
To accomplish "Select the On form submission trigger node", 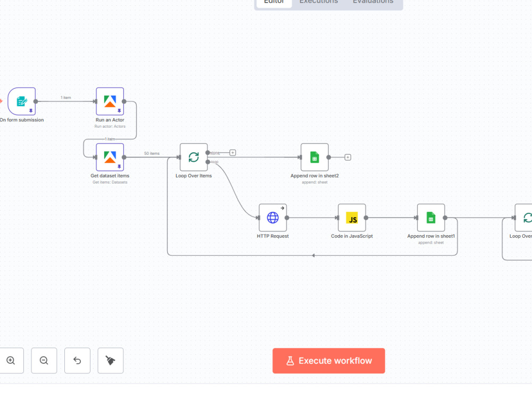I will point(22,102).
